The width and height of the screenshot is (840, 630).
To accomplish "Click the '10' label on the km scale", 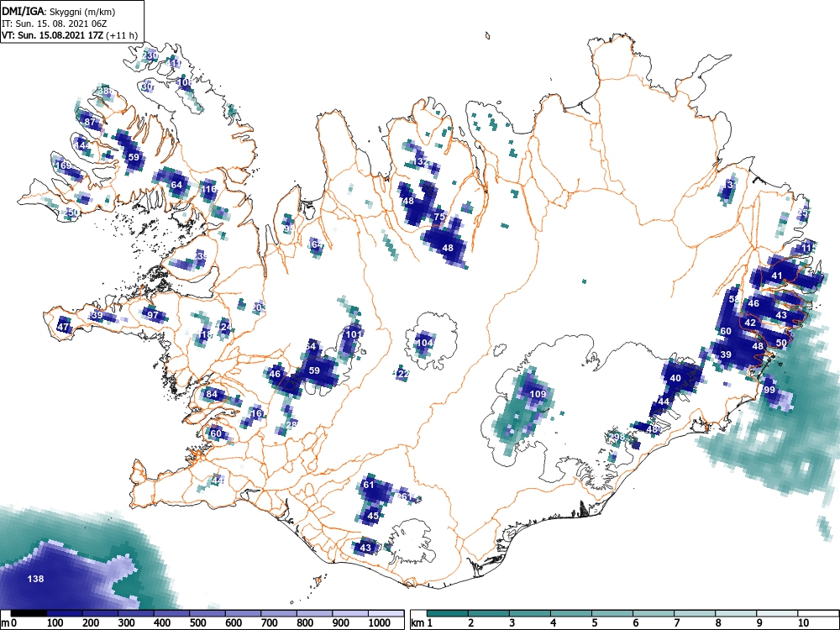I will point(804,622).
